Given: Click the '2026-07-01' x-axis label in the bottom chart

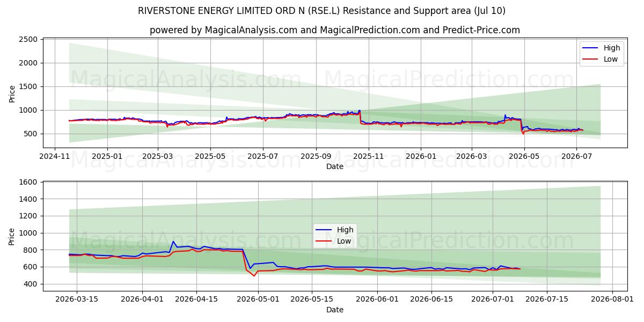Looking at the screenshot, I should pyautogui.click(x=493, y=299).
